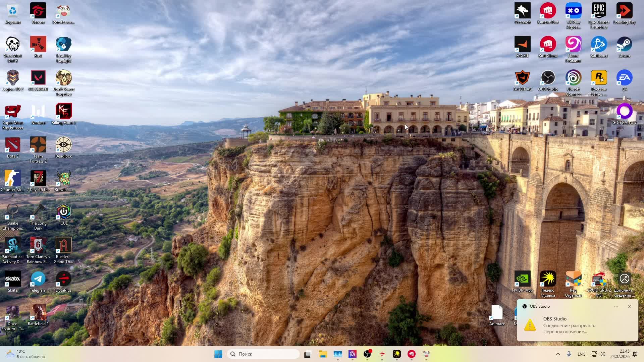
Task: Click The Long Dark icon
Action: click(38, 217)
